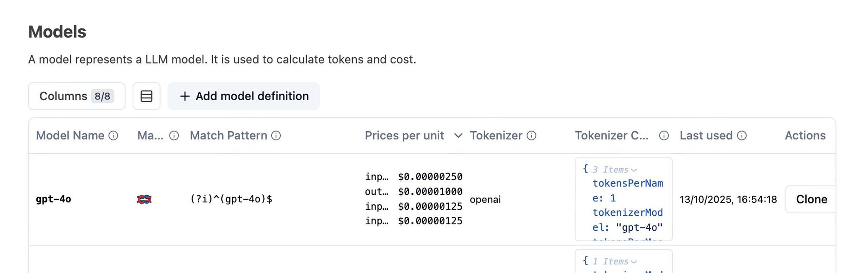The height and width of the screenshot is (273, 868).
Task: Click the Match Pattern column header
Action: 229,136
